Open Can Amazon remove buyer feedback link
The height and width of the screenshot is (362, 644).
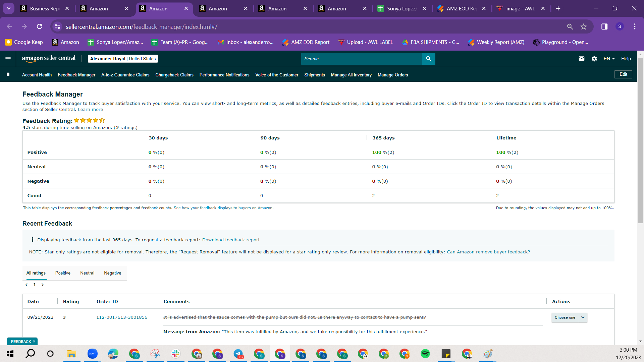point(488,252)
